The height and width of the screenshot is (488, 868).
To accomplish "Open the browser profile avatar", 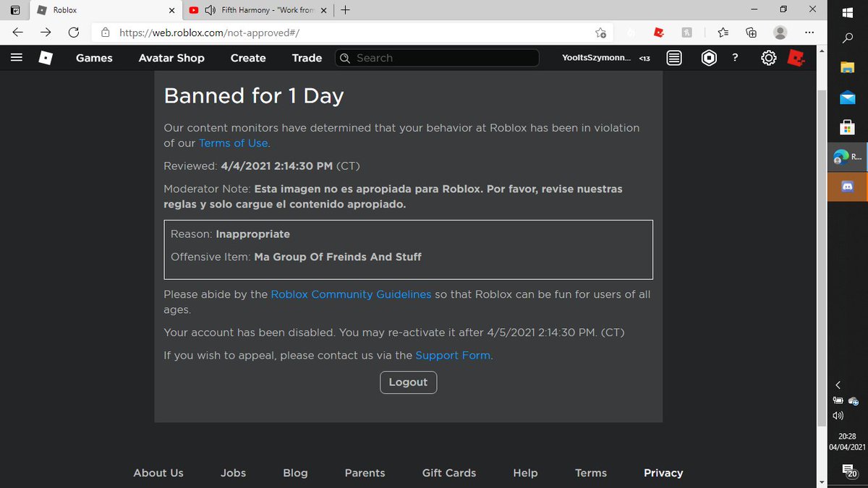I will pos(780,32).
